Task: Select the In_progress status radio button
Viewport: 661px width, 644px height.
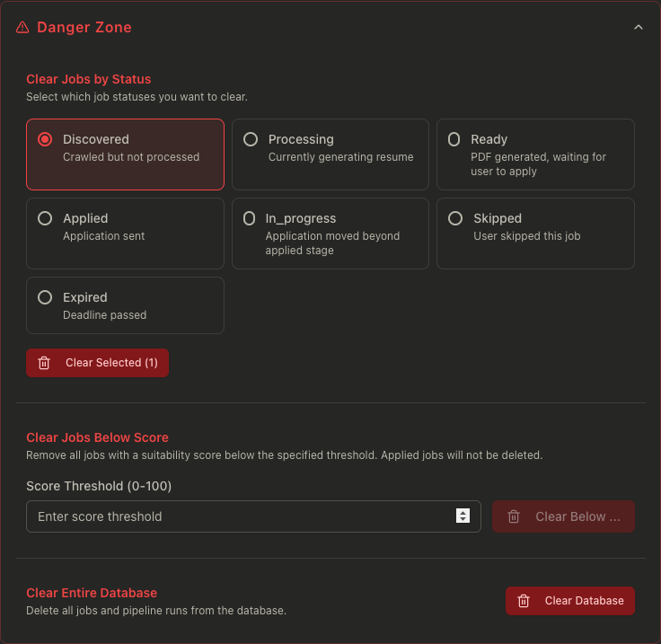Action: pyautogui.click(x=249, y=218)
